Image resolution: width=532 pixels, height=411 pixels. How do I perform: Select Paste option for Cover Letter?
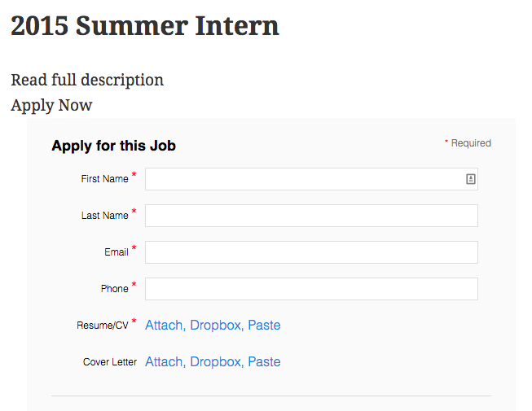pos(264,361)
